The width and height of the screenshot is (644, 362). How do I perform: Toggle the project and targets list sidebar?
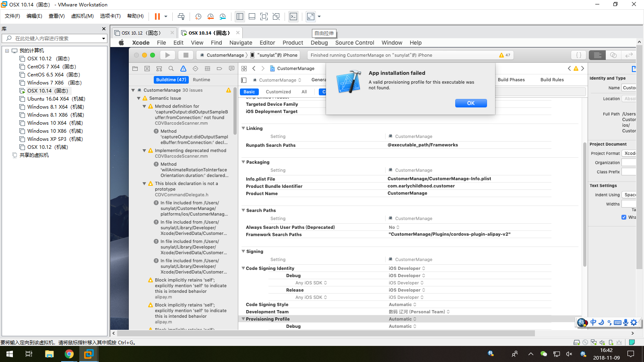click(x=244, y=80)
